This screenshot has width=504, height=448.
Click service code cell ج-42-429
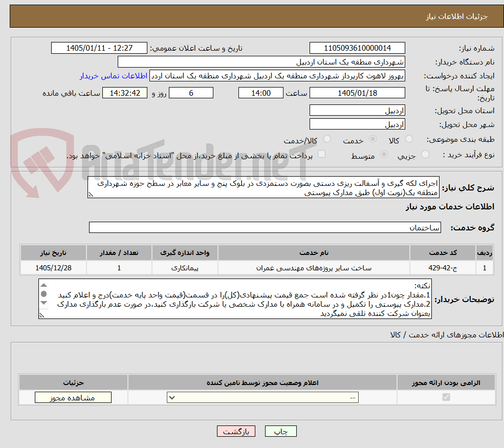[x=443, y=268]
